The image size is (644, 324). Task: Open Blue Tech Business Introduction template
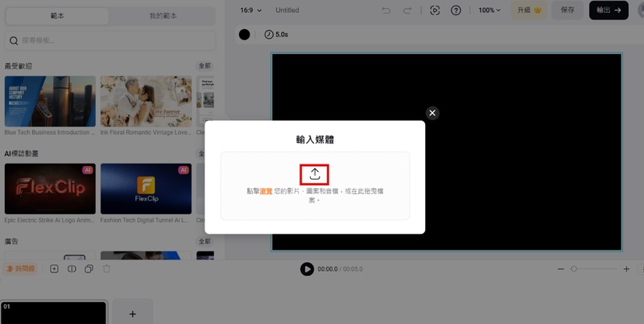[50, 101]
